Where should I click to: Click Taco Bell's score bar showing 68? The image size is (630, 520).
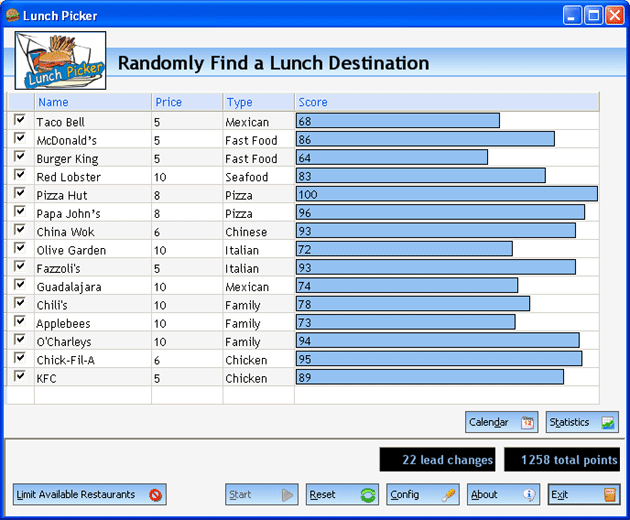pos(398,121)
